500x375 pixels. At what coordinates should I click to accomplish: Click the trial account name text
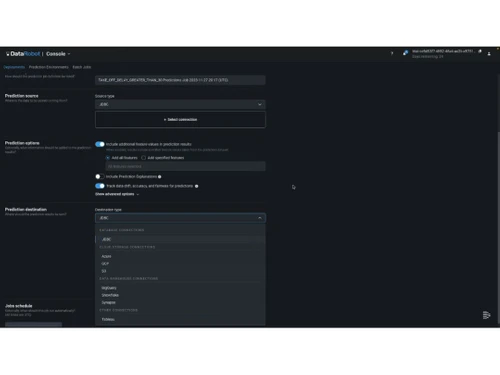click(x=443, y=51)
